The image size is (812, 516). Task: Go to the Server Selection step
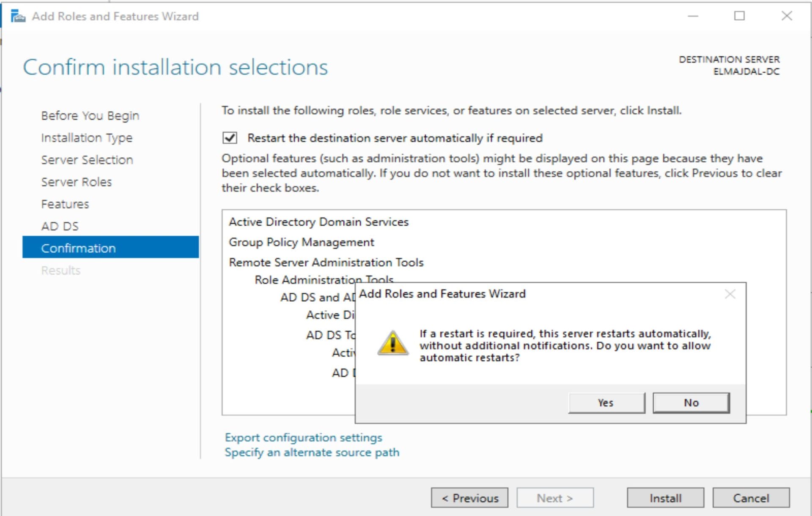point(87,160)
